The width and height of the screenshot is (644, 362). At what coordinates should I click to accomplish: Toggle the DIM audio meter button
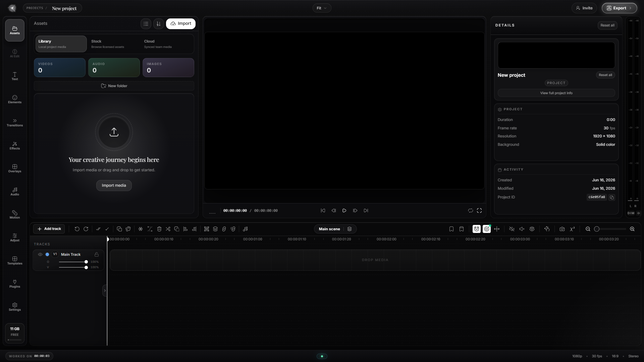coord(631,213)
